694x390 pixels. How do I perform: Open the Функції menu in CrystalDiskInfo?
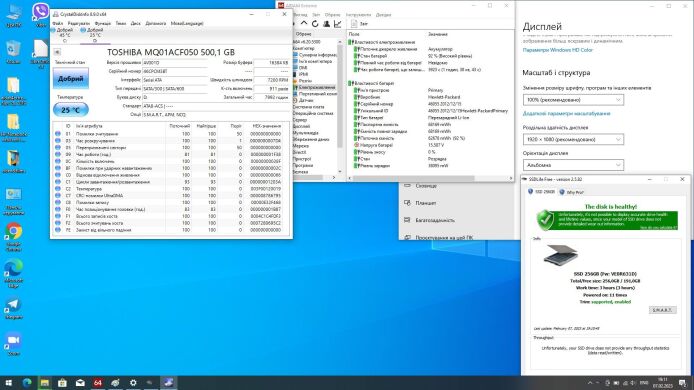(x=103, y=23)
